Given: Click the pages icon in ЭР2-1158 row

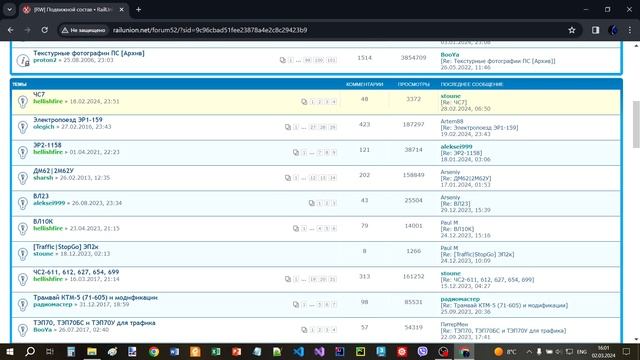Looking at the screenshot, I should click(296, 152).
